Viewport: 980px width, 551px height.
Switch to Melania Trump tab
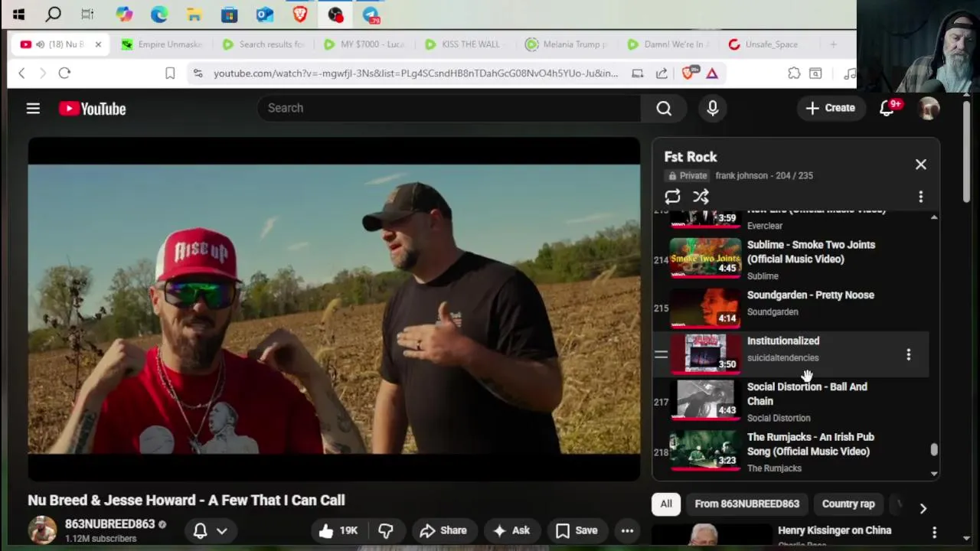pyautogui.click(x=567, y=44)
